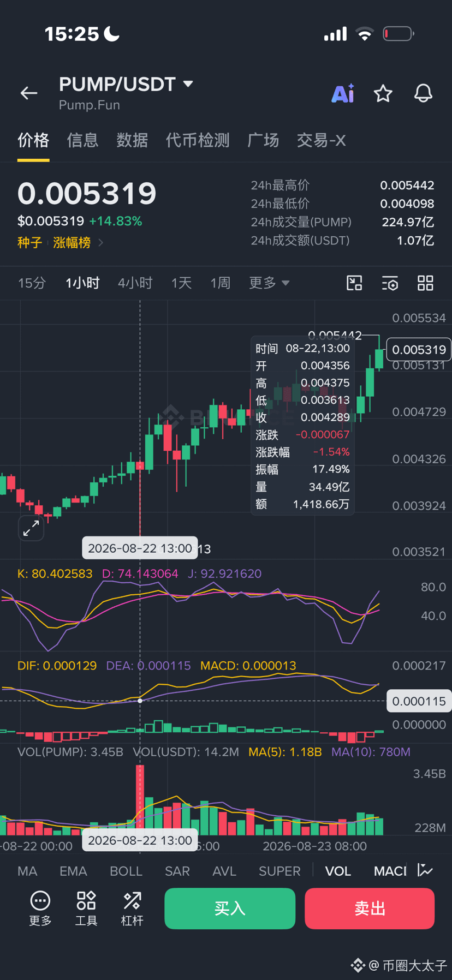This screenshot has height=980, width=452.
Task: Click the K: 80.402583 KDJ value
Action: click(x=55, y=573)
